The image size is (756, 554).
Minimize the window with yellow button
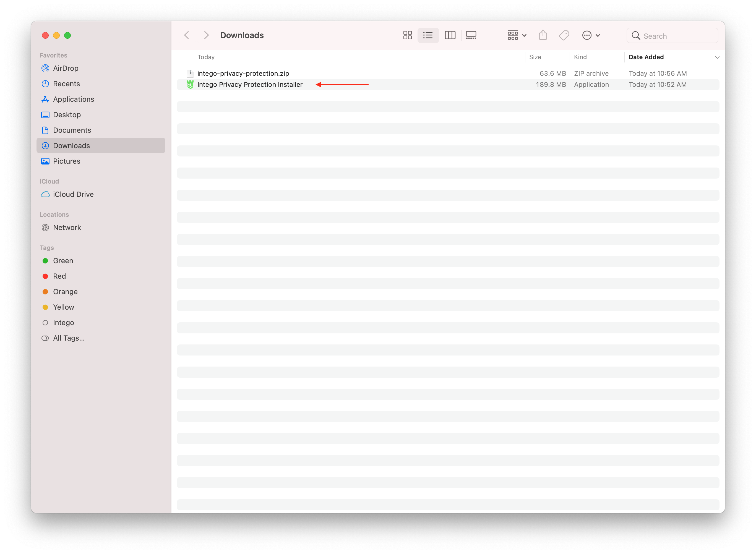[56, 35]
